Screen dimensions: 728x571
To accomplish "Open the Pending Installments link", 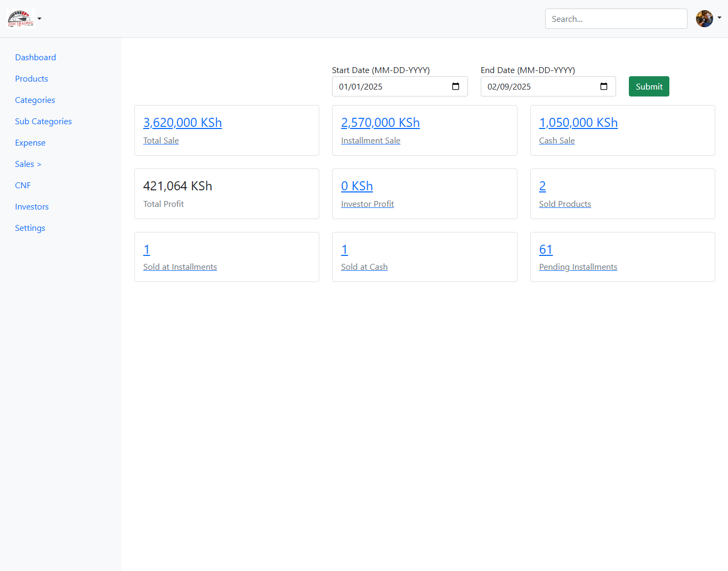I will [x=578, y=267].
